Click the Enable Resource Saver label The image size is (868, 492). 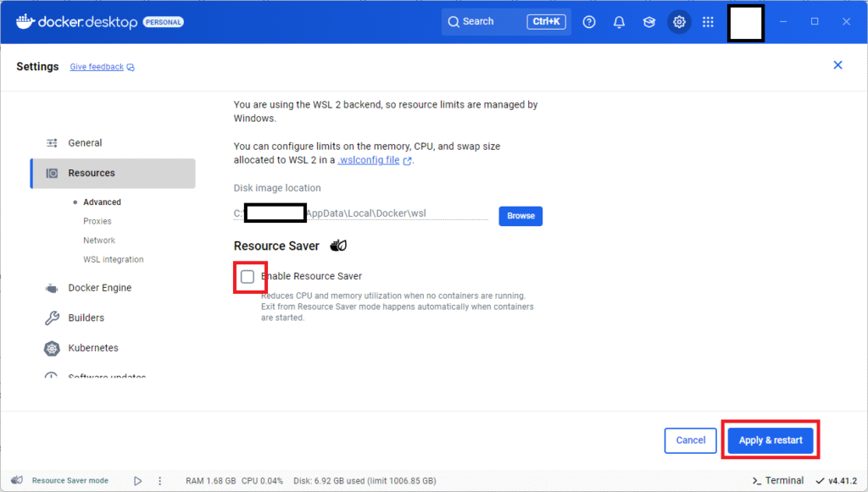coord(311,276)
